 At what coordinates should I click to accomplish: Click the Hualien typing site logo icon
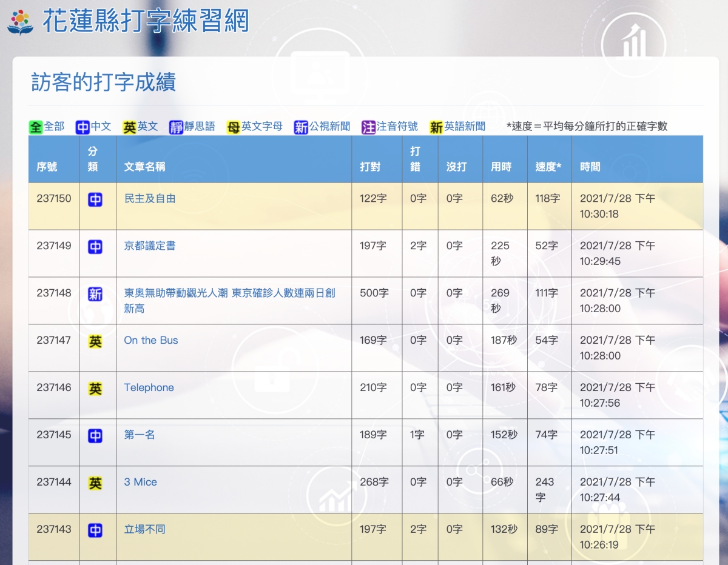(x=20, y=22)
